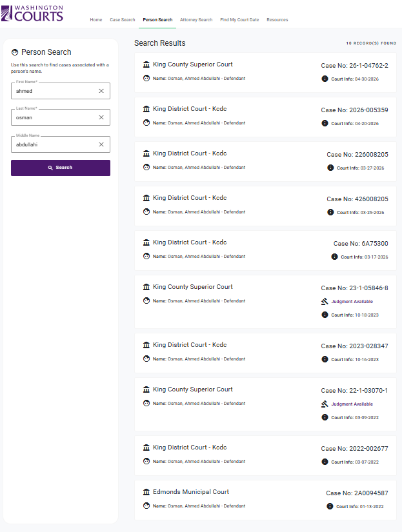
Task: Open Case No: 2A0094587
Action: [x=357, y=493]
